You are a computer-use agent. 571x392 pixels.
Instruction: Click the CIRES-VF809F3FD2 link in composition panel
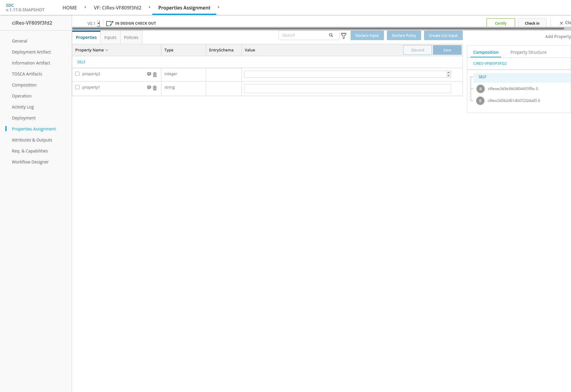coord(490,63)
